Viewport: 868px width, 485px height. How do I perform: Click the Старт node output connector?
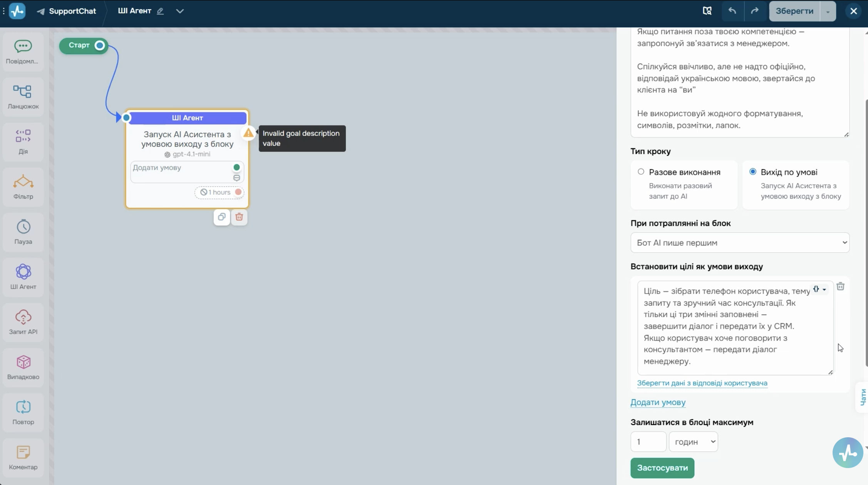click(x=100, y=45)
